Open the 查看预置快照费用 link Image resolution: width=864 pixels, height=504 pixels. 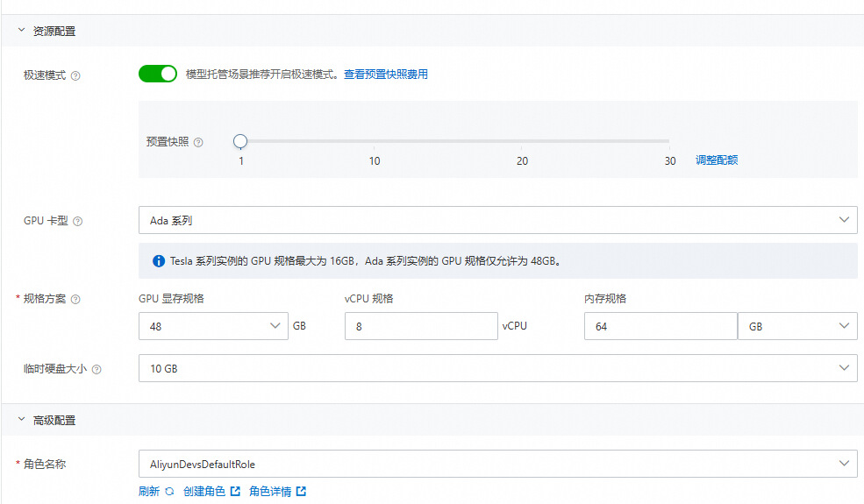point(385,75)
